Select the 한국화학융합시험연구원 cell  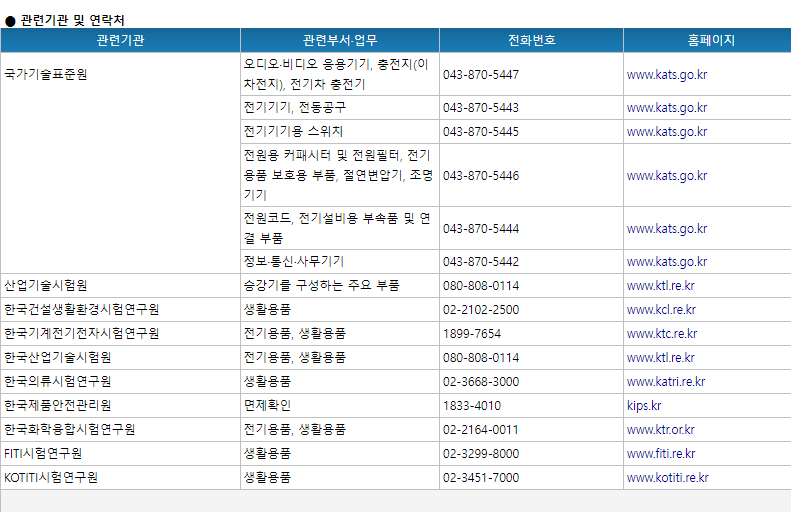click(x=120, y=430)
